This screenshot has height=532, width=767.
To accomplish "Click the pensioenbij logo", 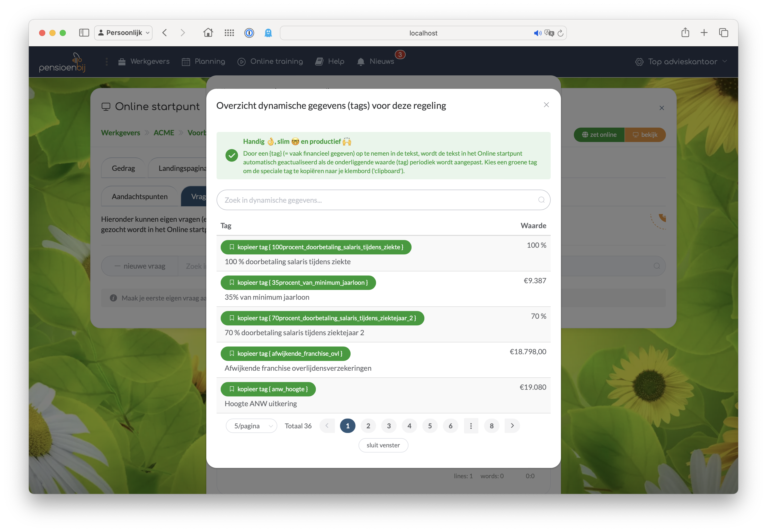I will 62,62.
